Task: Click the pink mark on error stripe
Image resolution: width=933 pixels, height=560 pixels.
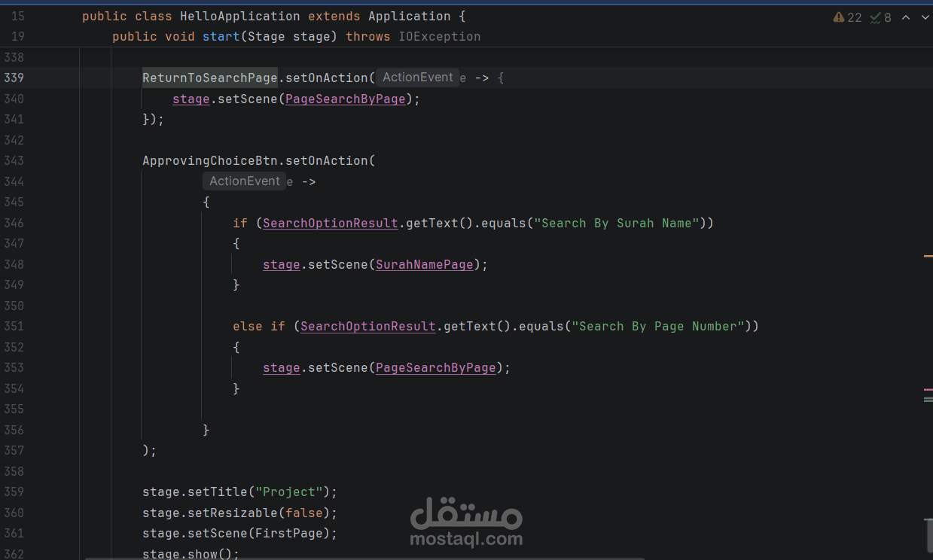Action: coord(928,390)
